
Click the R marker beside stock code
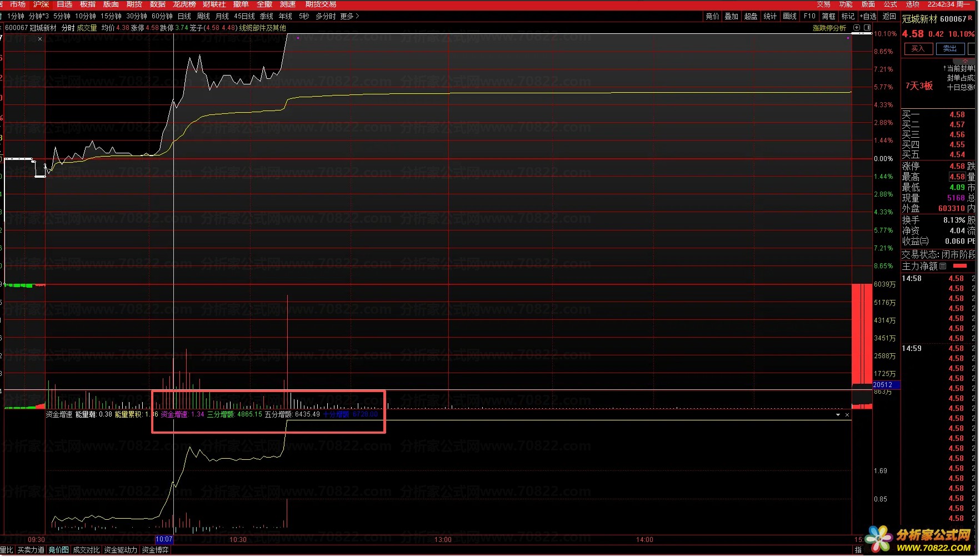click(x=970, y=19)
